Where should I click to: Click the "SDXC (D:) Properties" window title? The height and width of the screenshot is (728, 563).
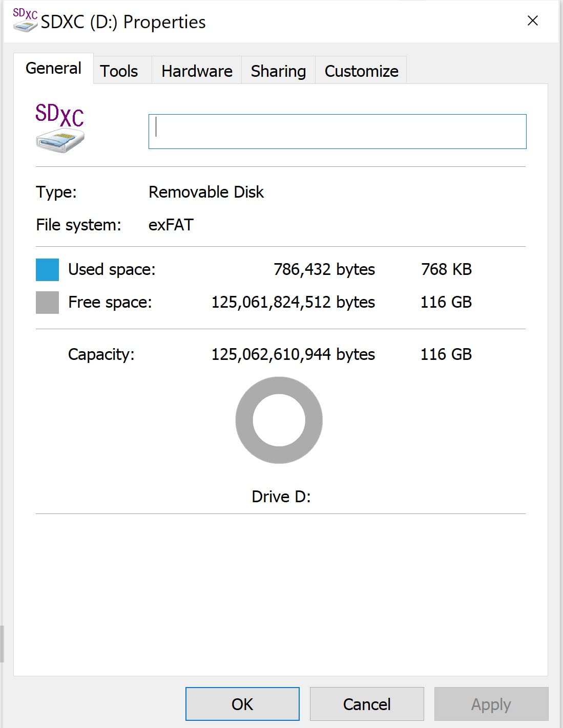[x=123, y=22]
